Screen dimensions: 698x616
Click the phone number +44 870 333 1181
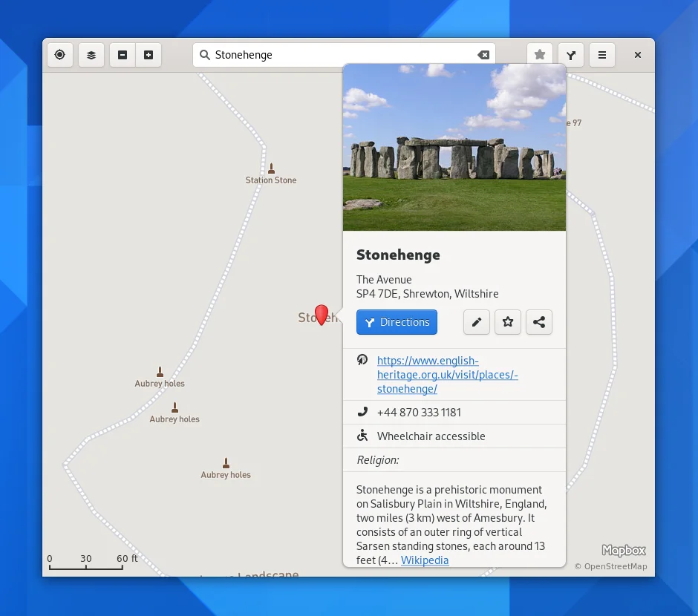tap(419, 412)
